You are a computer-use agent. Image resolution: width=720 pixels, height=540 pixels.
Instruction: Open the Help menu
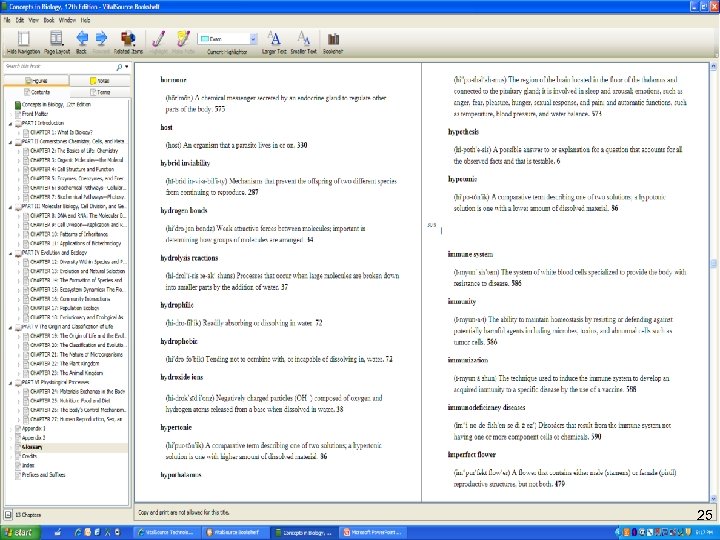(x=85, y=20)
